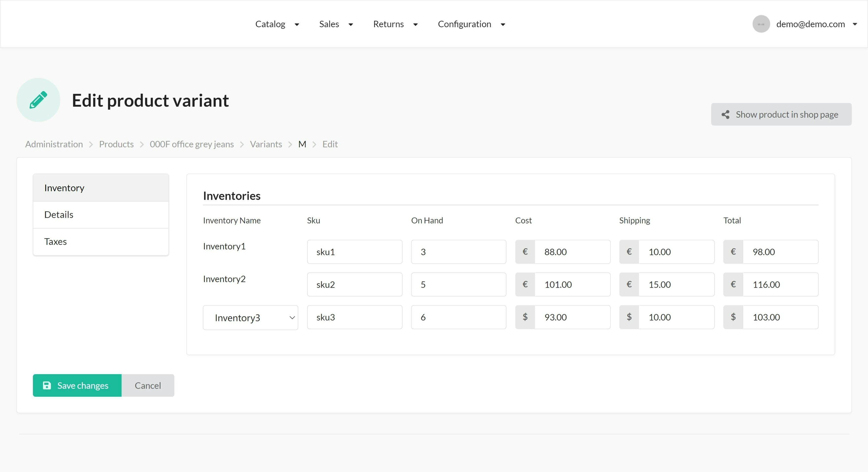Viewport: 868px width, 472px height.
Task: Click the Edit breadcrumb text
Action: [330, 144]
